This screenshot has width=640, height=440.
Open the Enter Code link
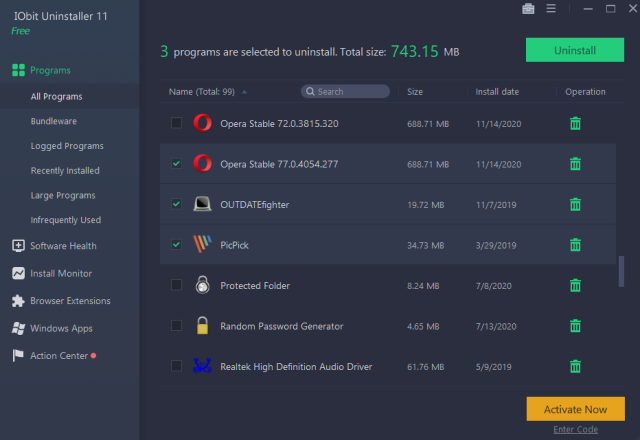pyautogui.click(x=576, y=429)
